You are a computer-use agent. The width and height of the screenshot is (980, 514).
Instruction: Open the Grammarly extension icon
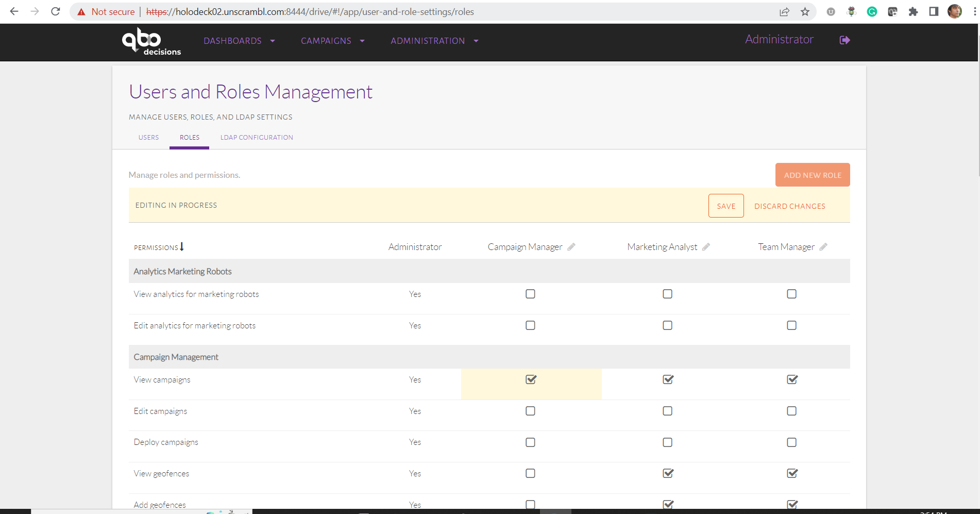click(x=872, y=12)
